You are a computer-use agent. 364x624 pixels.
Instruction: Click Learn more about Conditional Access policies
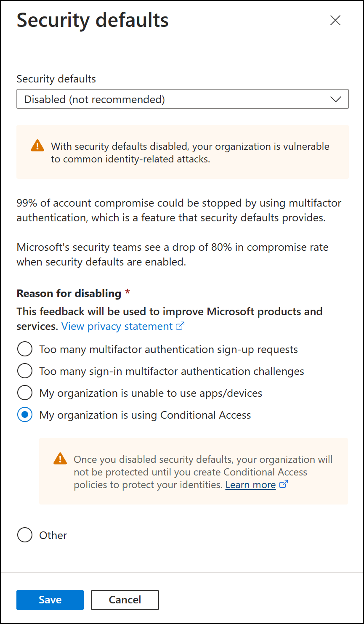[250, 484]
